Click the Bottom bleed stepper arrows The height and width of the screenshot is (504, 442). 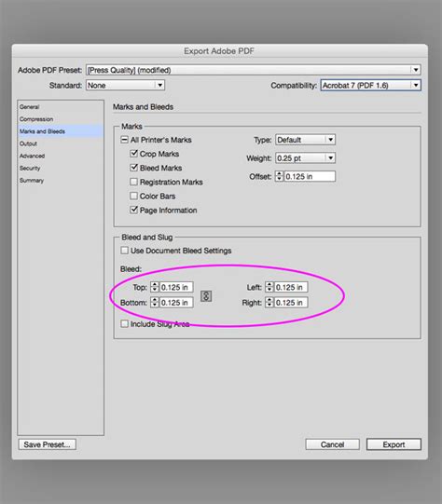pyautogui.click(x=155, y=303)
